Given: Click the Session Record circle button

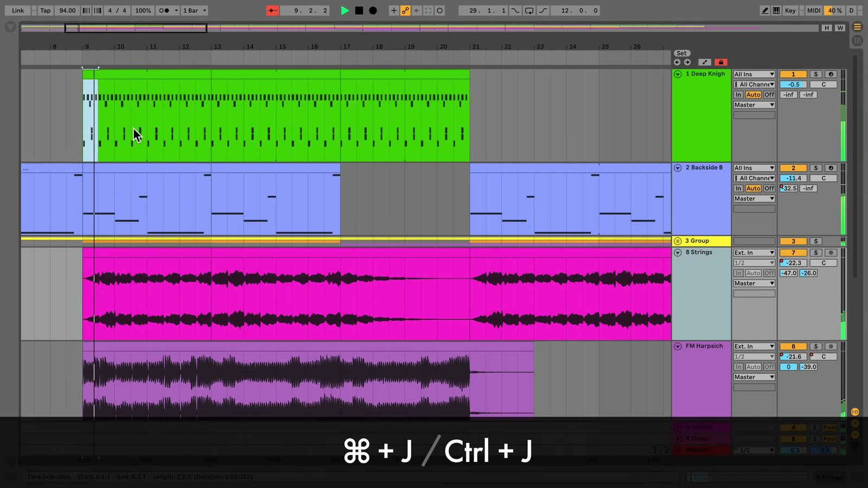Looking at the screenshot, I should point(440,10).
